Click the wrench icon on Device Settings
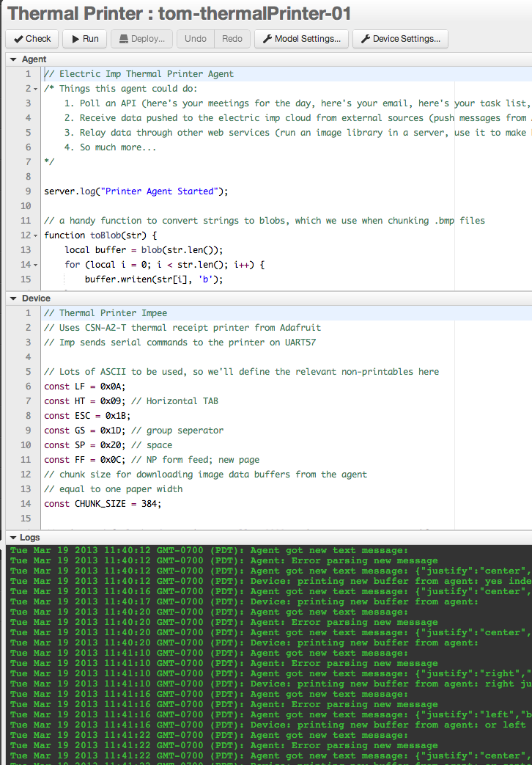Screen dimensions: 532x765 [365, 39]
